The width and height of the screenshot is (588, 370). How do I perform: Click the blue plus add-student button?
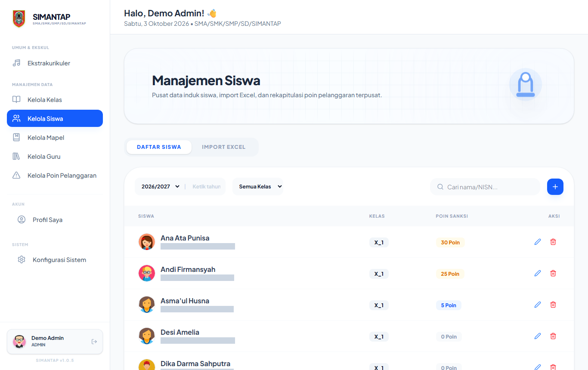tap(555, 187)
